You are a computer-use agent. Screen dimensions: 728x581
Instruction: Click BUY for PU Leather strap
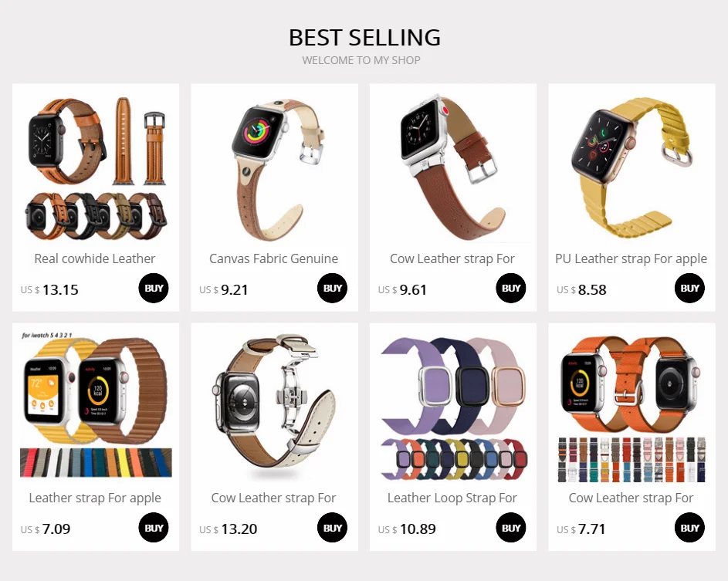[x=689, y=288]
